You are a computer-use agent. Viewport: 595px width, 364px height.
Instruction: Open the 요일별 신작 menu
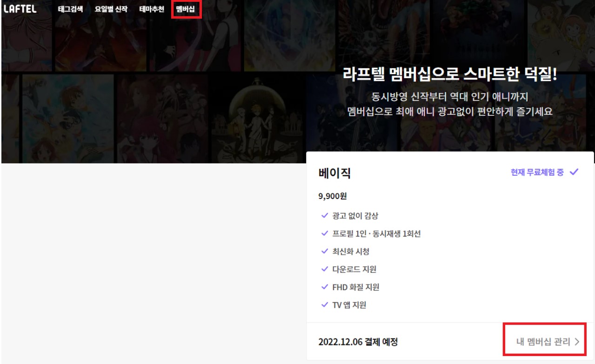111,9
